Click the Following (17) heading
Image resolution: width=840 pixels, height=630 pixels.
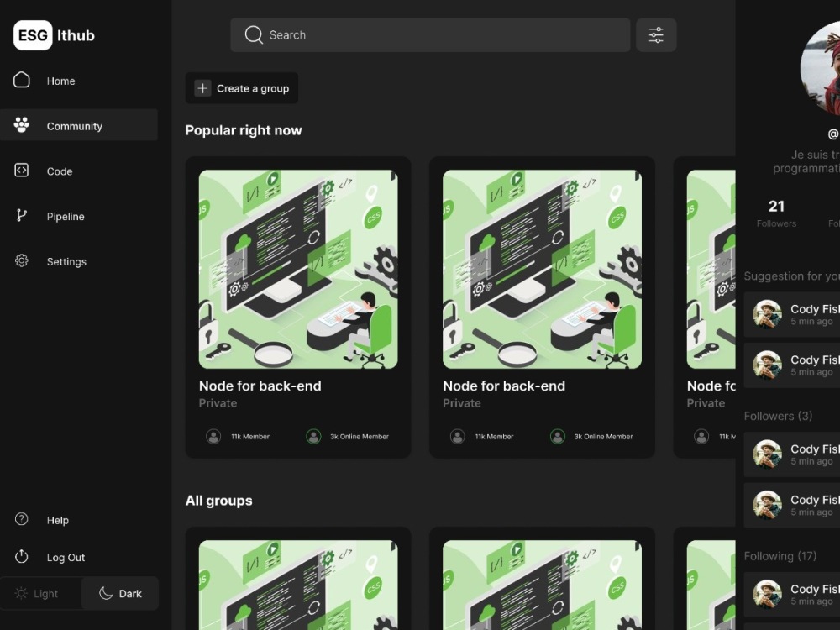pyautogui.click(x=780, y=556)
